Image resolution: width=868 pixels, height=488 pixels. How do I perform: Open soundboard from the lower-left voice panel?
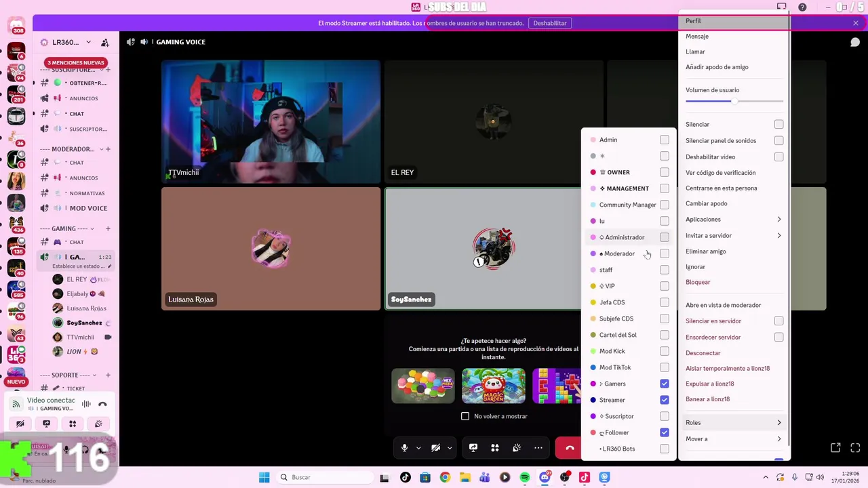pos(98,424)
